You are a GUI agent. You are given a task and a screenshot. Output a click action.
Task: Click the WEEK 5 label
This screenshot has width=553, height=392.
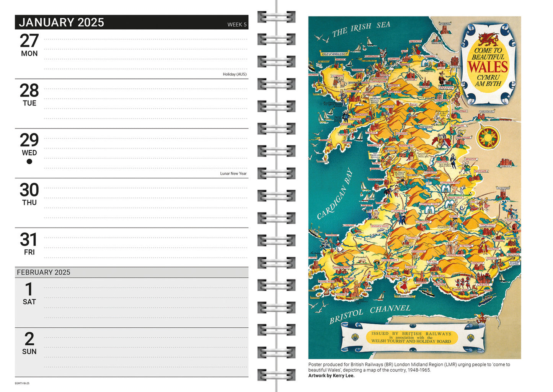click(x=237, y=24)
